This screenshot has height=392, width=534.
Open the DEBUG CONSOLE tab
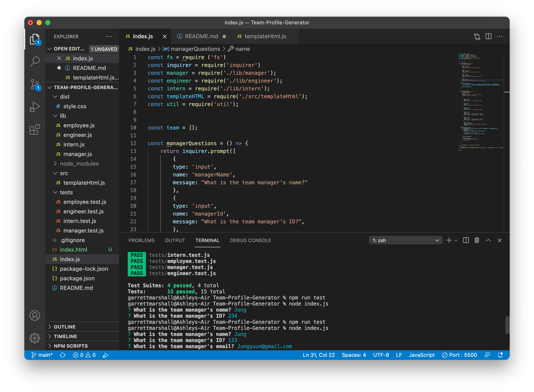pyautogui.click(x=250, y=240)
